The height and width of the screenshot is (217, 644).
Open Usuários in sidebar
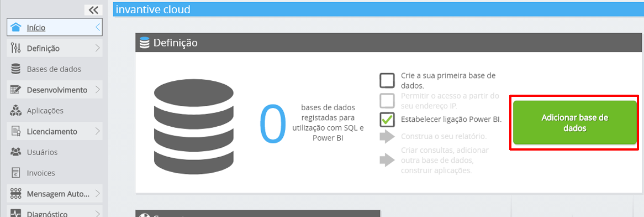click(55, 152)
